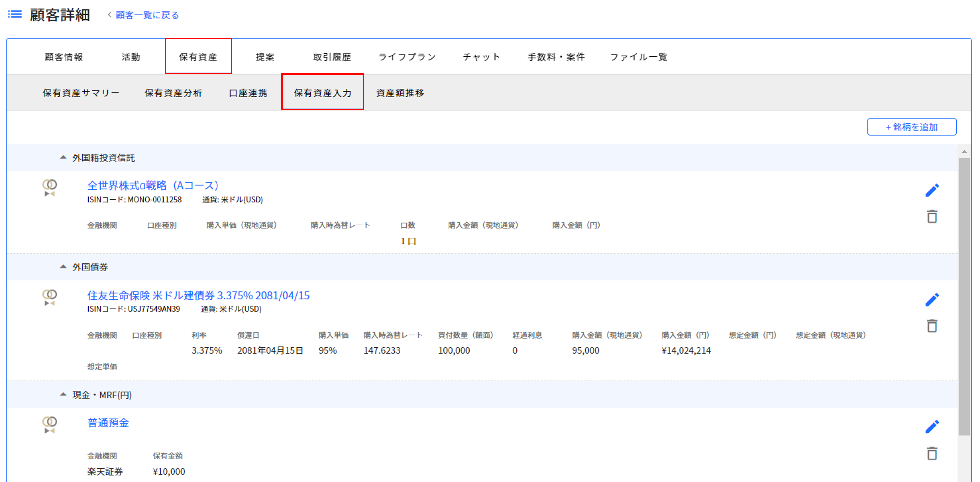Delete 住友生命保険 bond with trash icon
This screenshot has width=980, height=482.
[x=932, y=326]
